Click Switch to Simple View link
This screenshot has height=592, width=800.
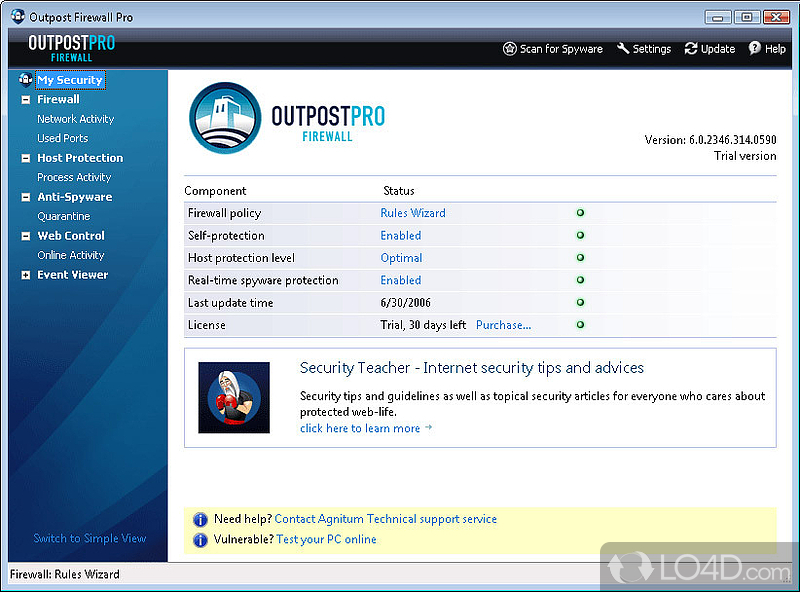90,538
